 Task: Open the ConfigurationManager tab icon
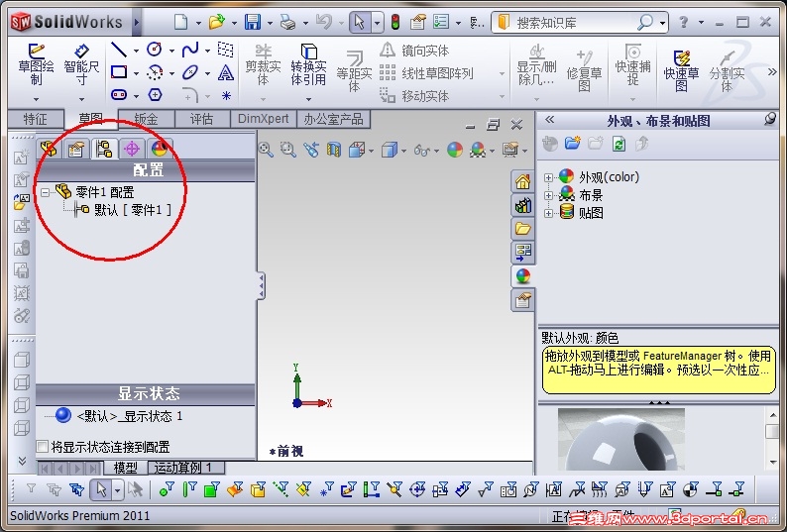coord(104,149)
